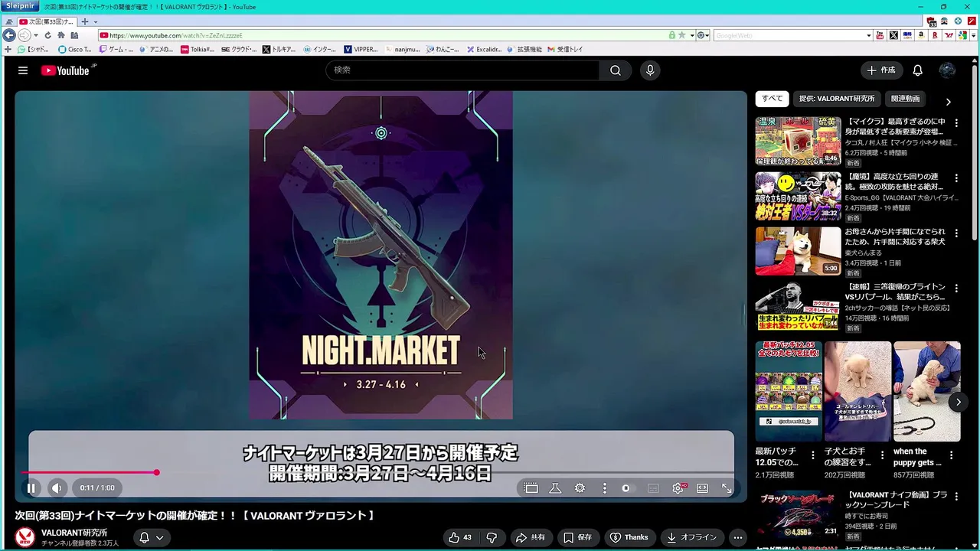Open the Cisco T... bookmark
The height and width of the screenshot is (551, 980).
pos(74,49)
